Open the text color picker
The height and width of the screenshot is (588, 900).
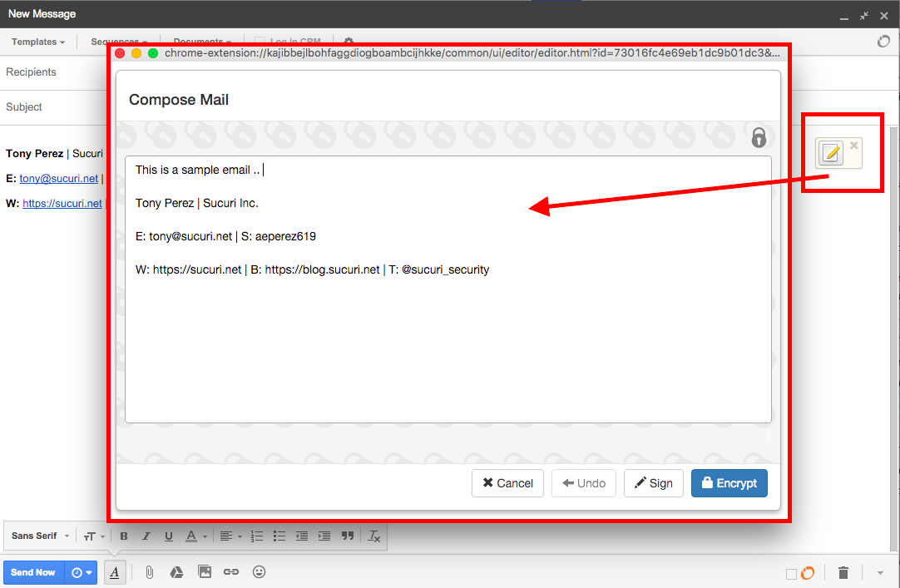(194, 536)
